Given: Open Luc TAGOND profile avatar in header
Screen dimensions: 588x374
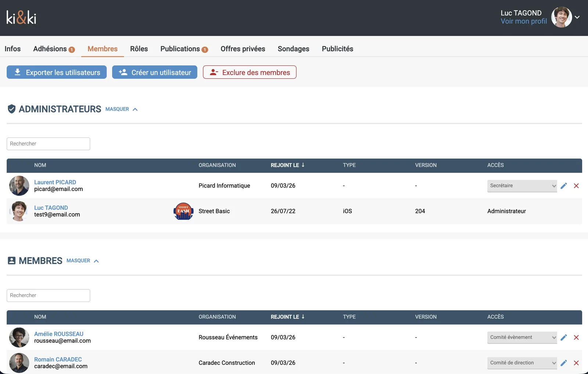Looking at the screenshot, I should (561, 17).
